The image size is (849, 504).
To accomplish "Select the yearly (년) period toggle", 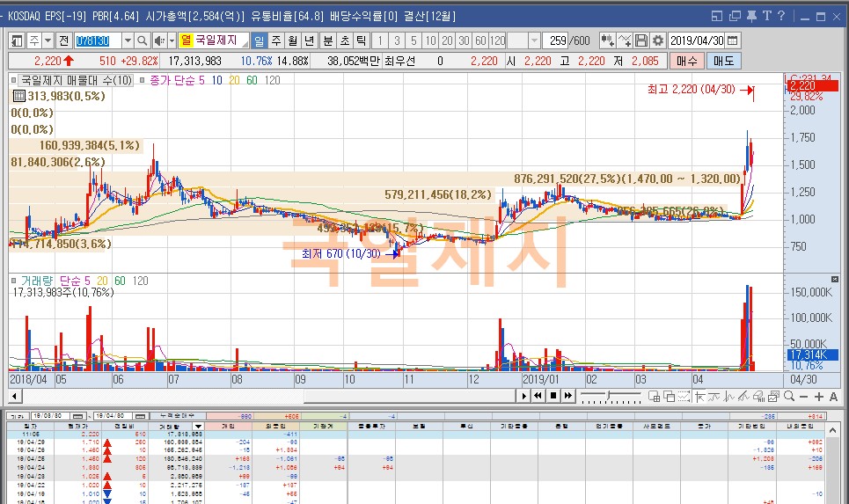I will pyautogui.click(x=309, y=40).
